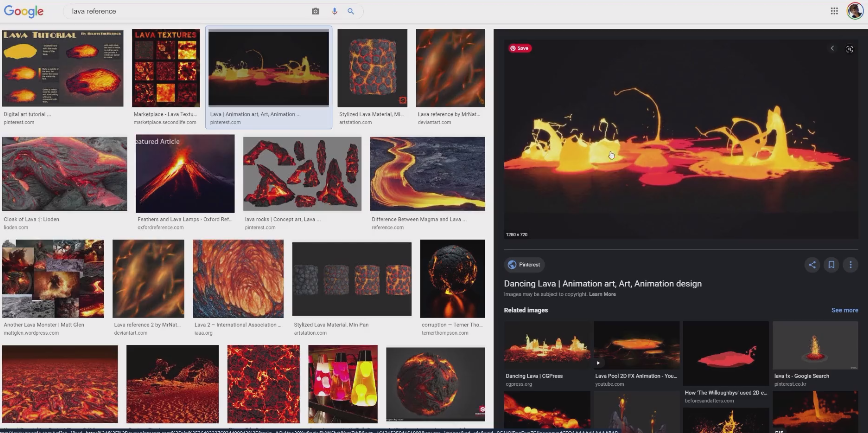Play the Lava Pool 2D FX video thumbnail
The width and height of the screenshot is (868, 433).
pyautogui.click(x=636, y=345)
